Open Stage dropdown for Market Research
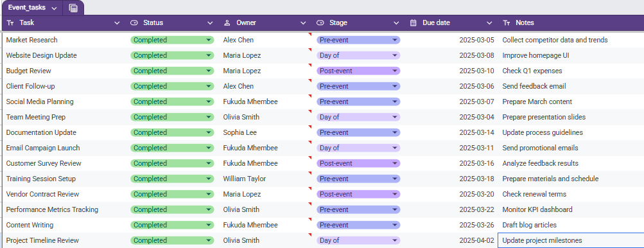Screen dimensions: 644x248 coord(395,40)
